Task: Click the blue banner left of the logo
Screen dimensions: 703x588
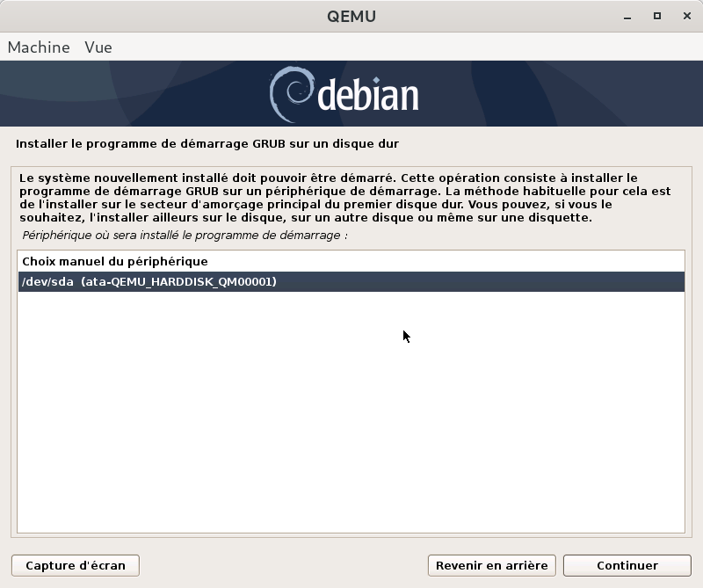Action: (132, 93)
